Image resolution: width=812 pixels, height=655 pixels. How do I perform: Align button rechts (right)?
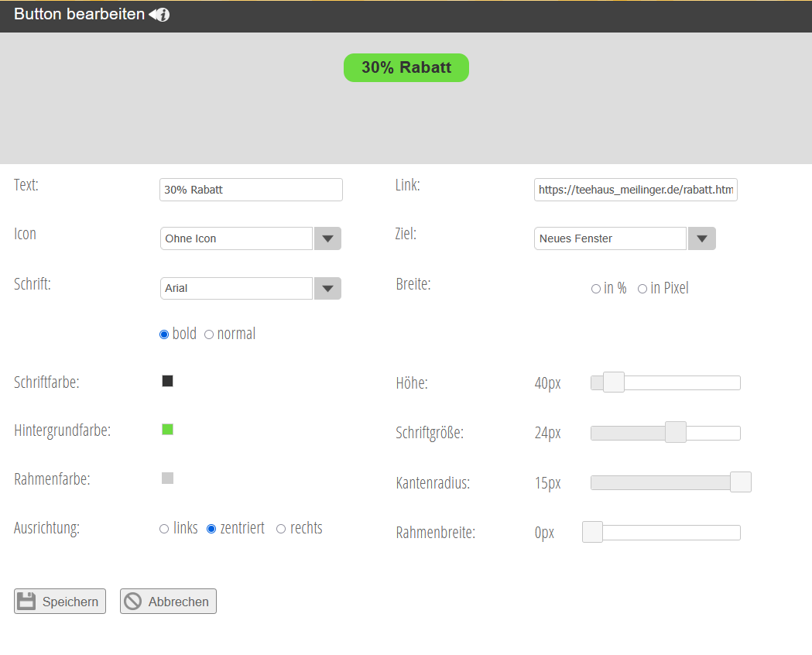pyautogui.click(x=281, y=529)
